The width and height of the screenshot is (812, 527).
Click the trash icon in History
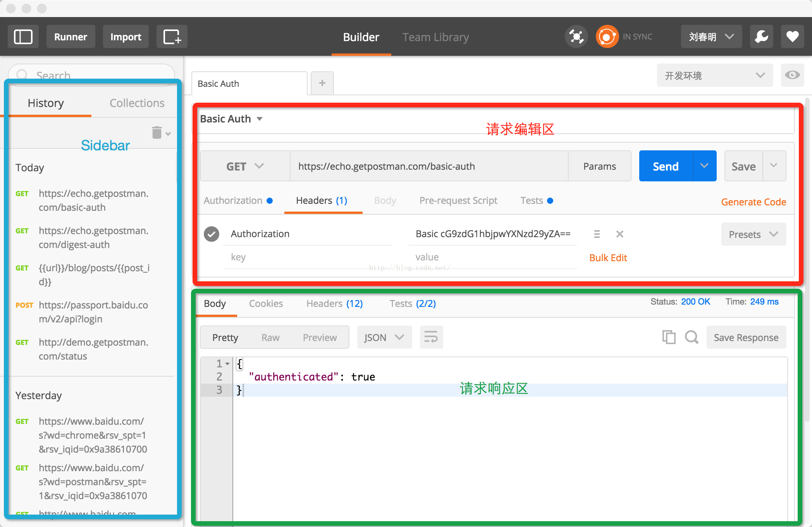pos(157,133)
